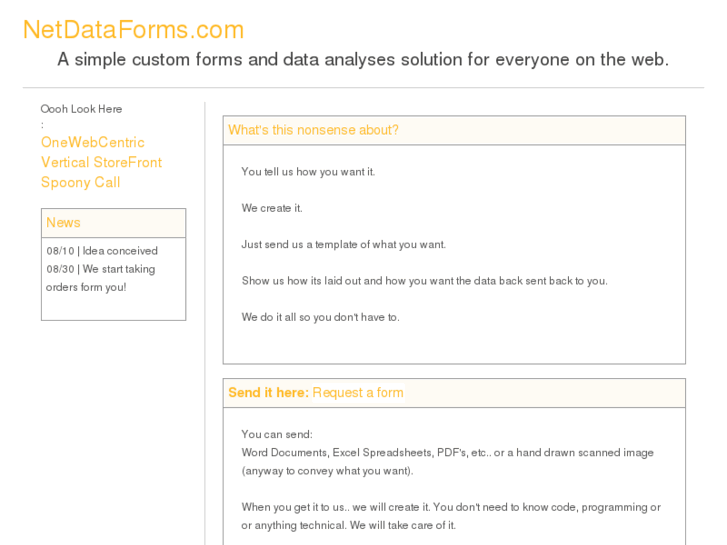Click the tagline about custom forms and data analyses
The image size is (727, 545).
pos(362,59)
